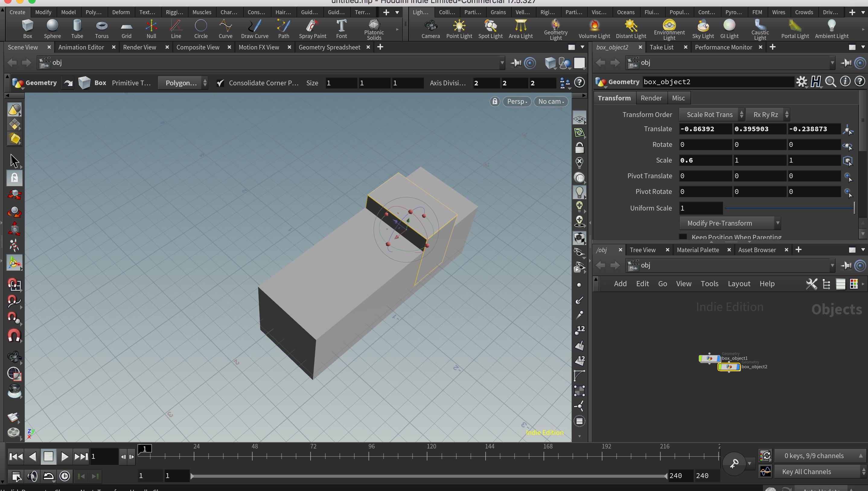
Task: Toggle the viewport lock icon near Persp
Action: click(x=495, y=102)
